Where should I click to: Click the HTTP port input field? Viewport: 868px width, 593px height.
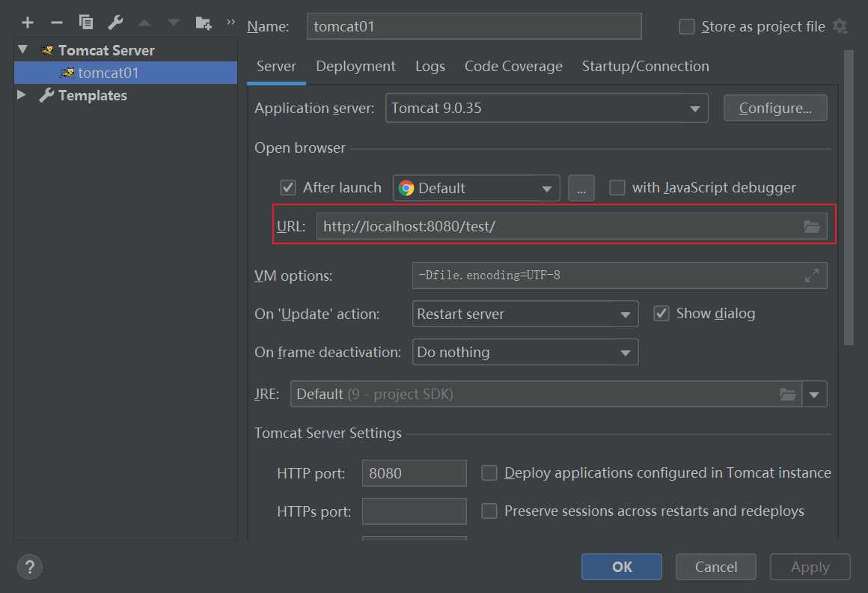pyautogui.click(x=414, y=473)
